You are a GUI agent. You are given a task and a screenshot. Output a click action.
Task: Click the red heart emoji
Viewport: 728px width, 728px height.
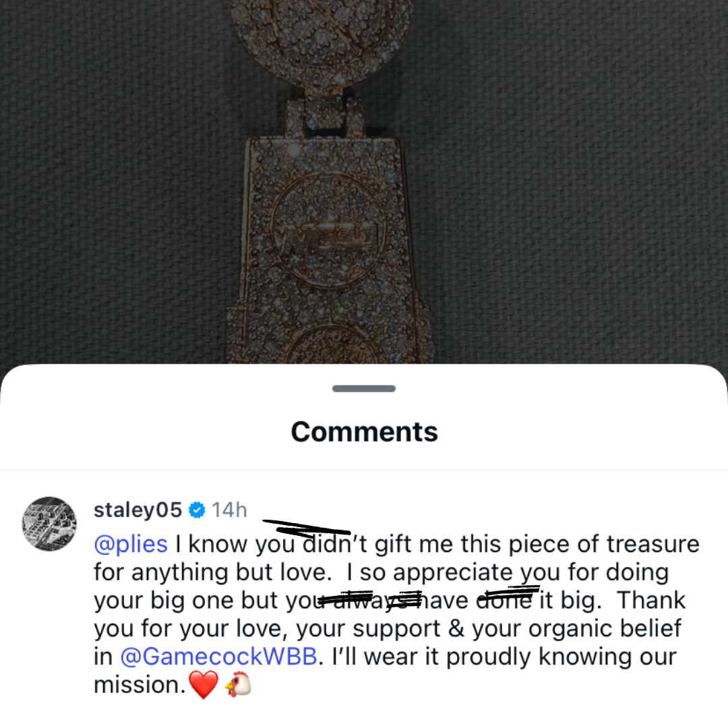pos(204,685)
